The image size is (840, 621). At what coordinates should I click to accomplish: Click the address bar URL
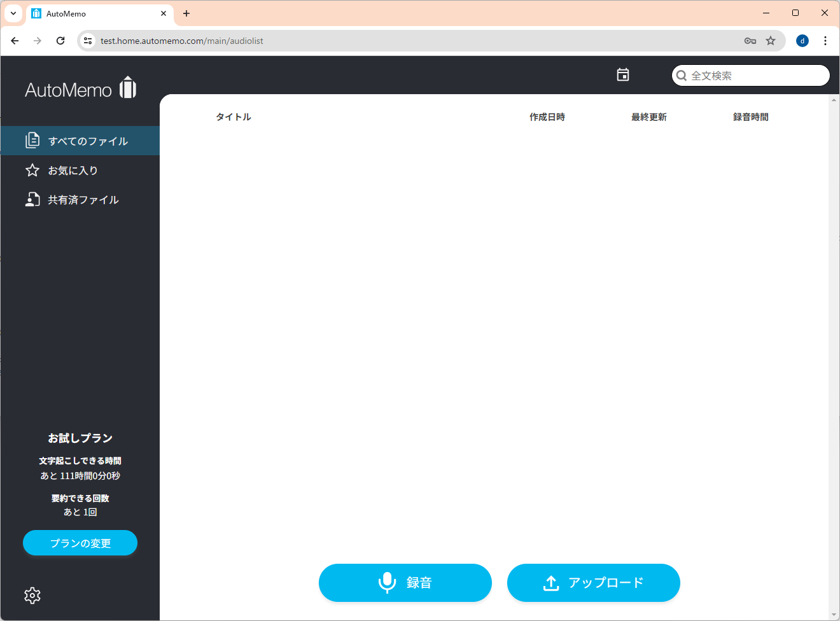(x=182, y=41)
